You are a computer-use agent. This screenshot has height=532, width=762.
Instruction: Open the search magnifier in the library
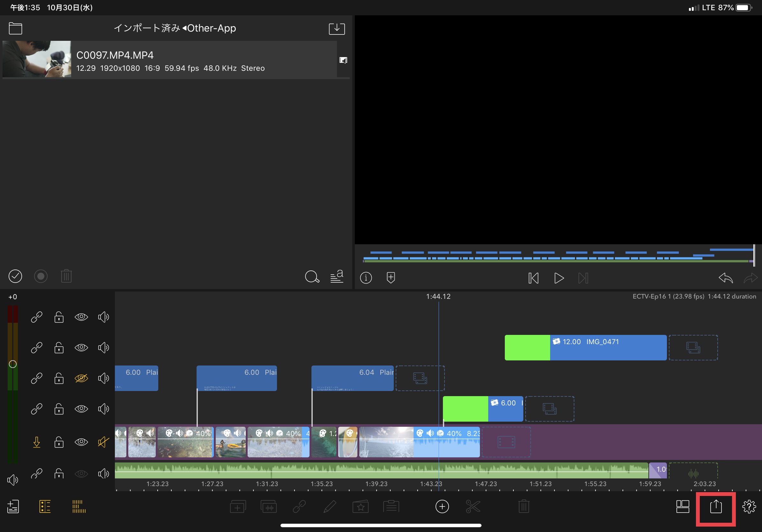click(312, 276)
